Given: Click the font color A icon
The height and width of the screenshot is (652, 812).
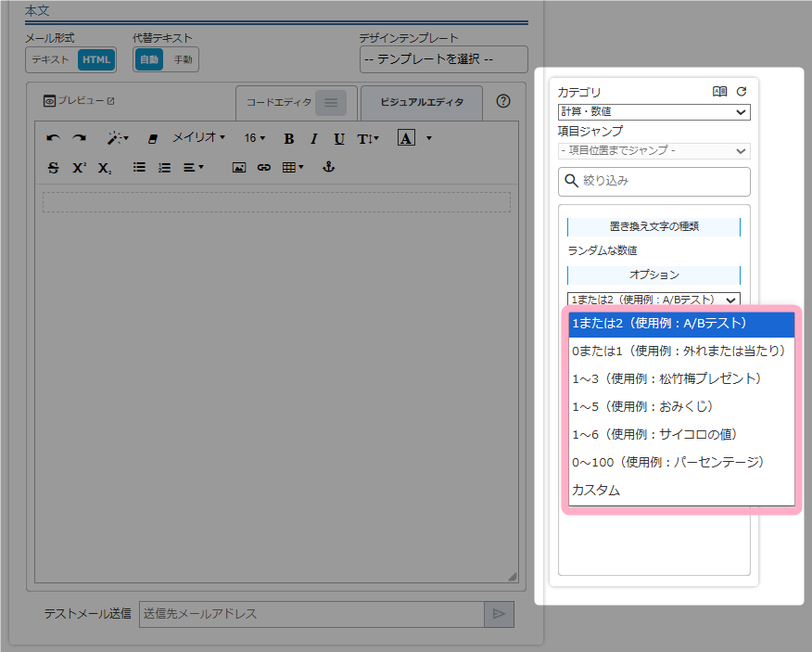Looking at the screenshot, I should coord(406,138).
